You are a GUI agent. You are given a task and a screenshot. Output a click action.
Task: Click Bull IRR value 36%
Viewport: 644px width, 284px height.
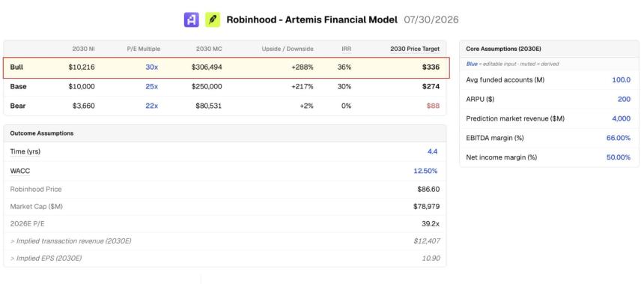[345, 67]
